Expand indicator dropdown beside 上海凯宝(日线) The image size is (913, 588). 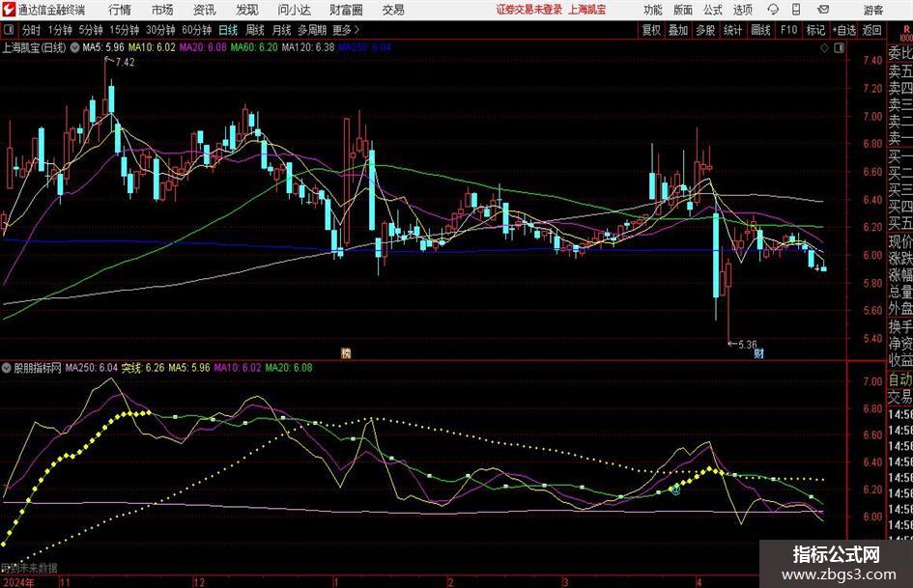tap(74, 47)
